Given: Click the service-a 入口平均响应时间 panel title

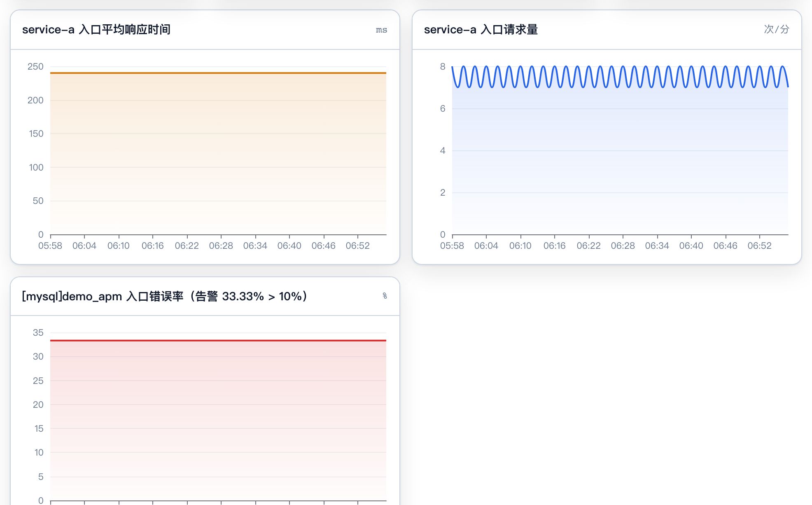Looking at the screenshot, I should pyautogui.click(x=96, y=30).
